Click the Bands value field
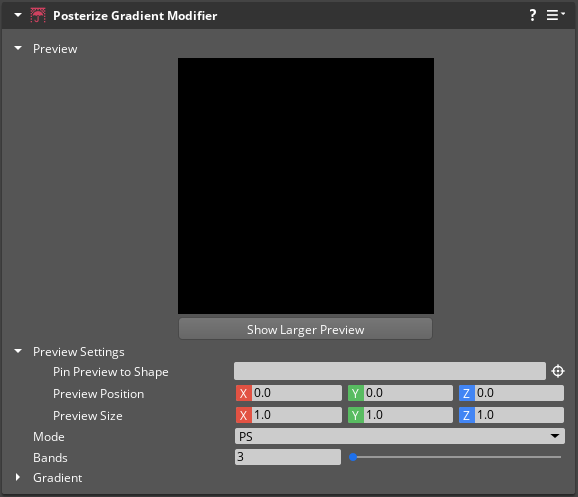578x497 pixels. [288, 457]
